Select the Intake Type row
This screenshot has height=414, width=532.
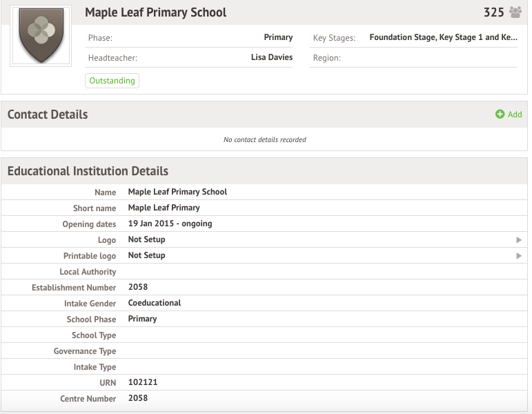(264, 367)
